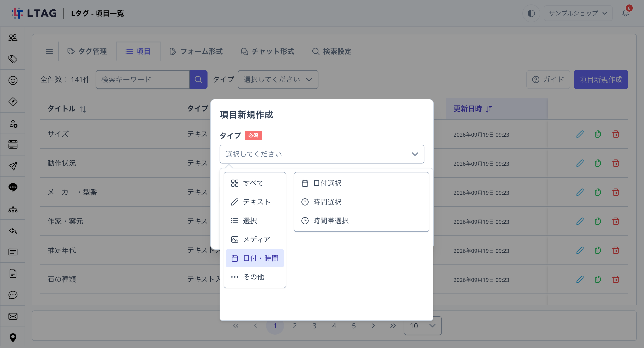Image resolution: width=644 pixels, height=348 pixels.
Task: Click the paper plane send icon in sidebar
Action: [13, 166]
